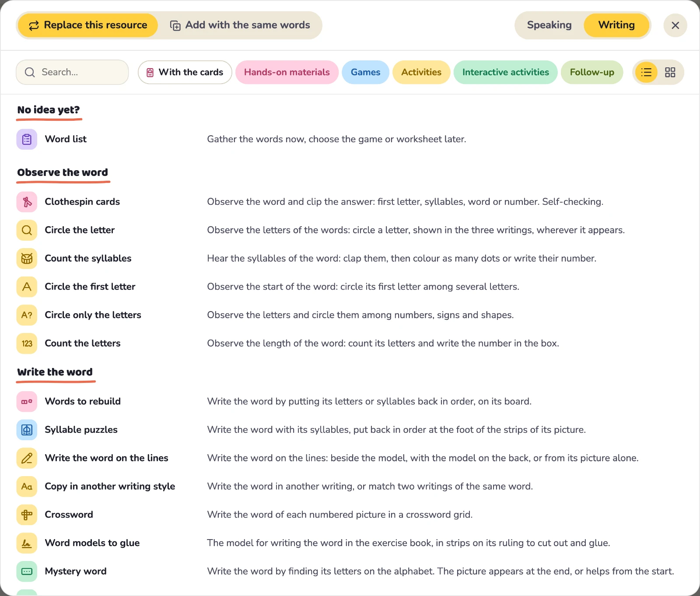Select the Mystery word icon
The height and width of the screenshot is (596, 700).
27,571
